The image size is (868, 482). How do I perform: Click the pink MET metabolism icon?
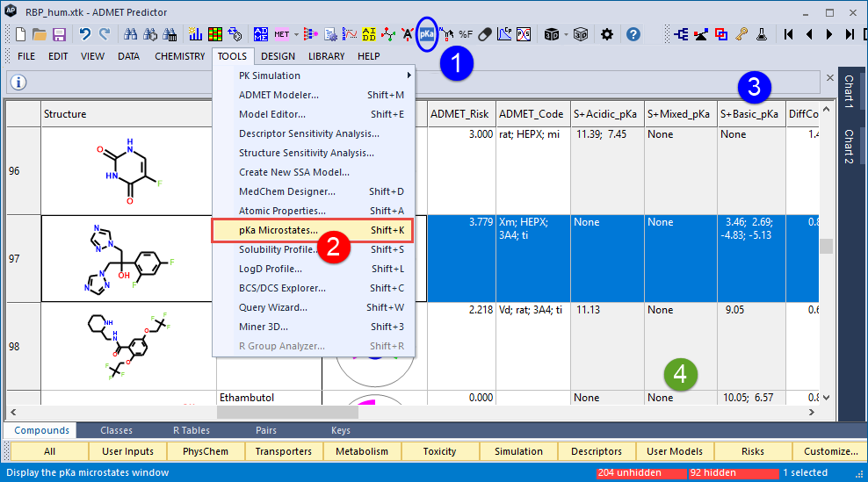pyautogui.click(x=282, y=34)
